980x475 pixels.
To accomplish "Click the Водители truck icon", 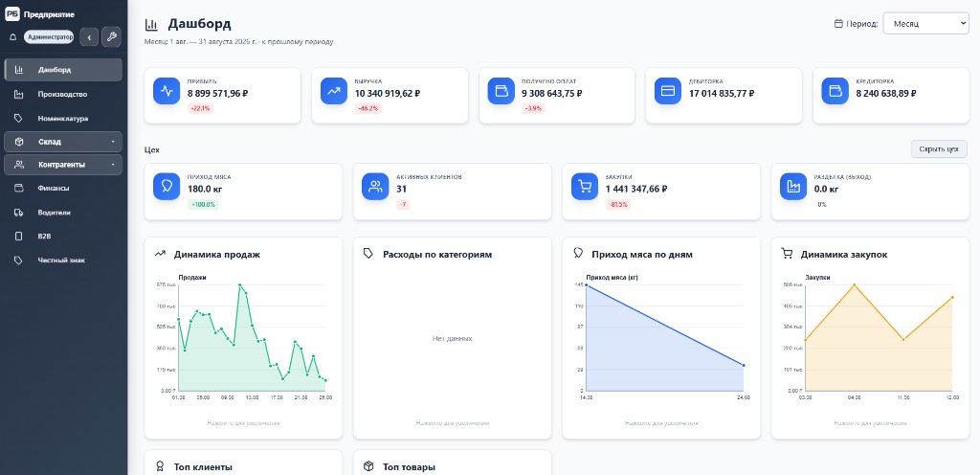I will pyautogui.click(x=19, y=213).
